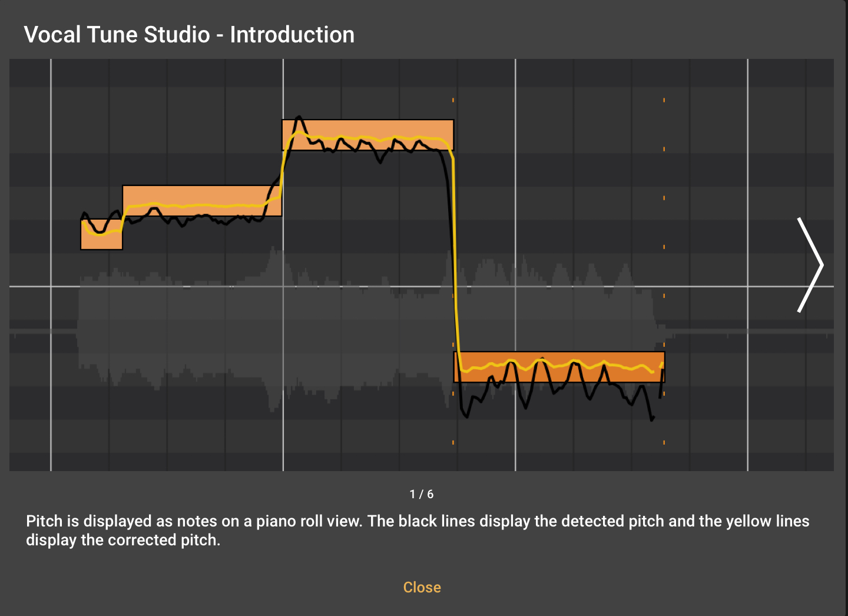This screenshot has width=848, height=616.
Task: Click the Vocal Tune Studio title text
Action: coord(188,34)
